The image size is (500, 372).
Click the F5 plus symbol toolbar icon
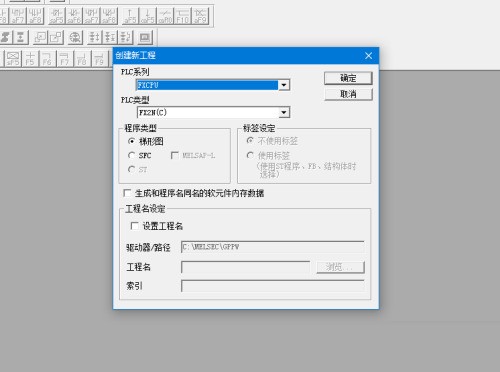pyautogui.click(x=30, y=58)
